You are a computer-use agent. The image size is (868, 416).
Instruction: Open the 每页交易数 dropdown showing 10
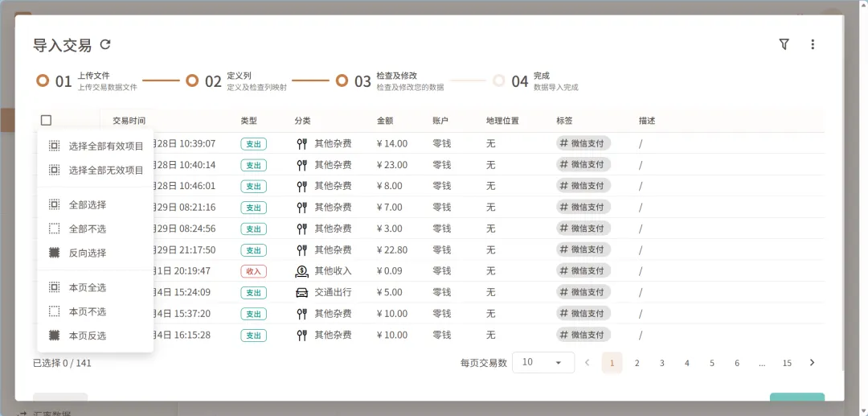(543, 362)
